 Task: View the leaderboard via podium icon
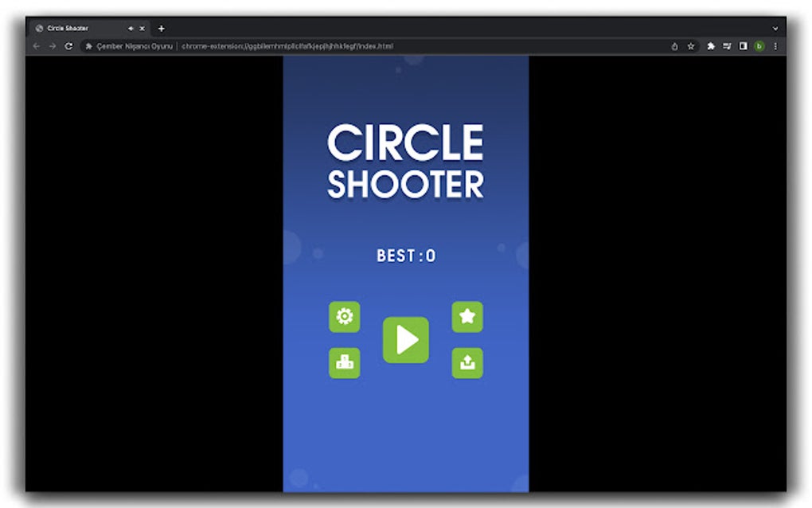pos(343,362)
